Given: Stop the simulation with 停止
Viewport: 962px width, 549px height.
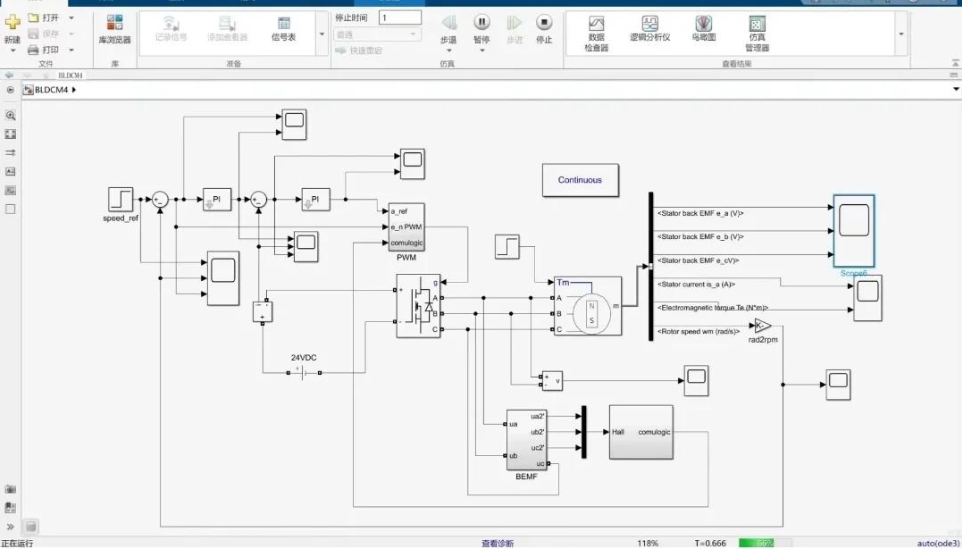Looking at the screenshot, I should [544, 29].
